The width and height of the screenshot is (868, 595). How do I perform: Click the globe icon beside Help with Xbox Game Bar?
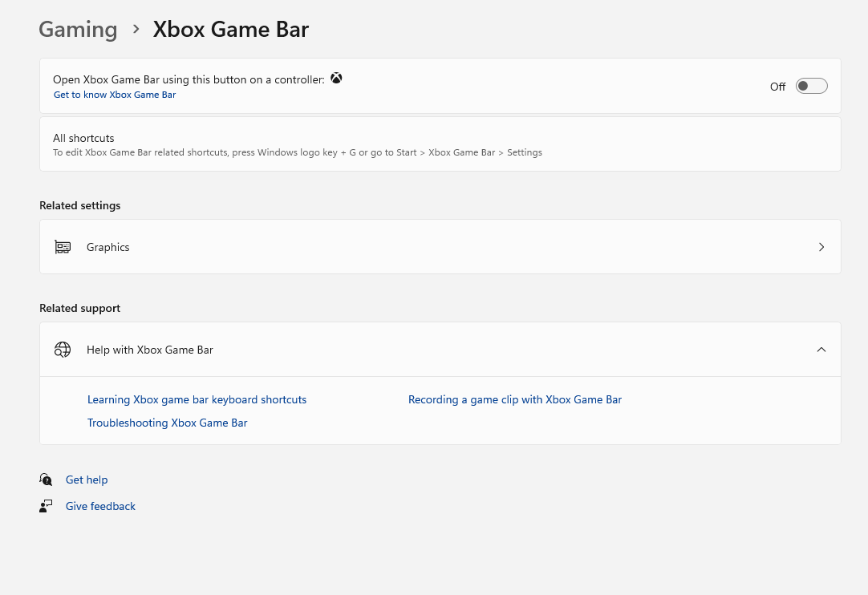tap(63, 350)
